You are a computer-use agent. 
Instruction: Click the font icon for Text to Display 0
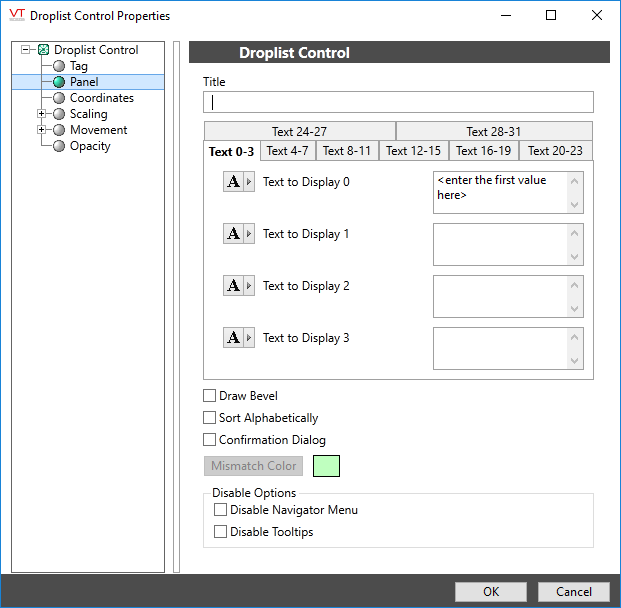click(234, 182)
